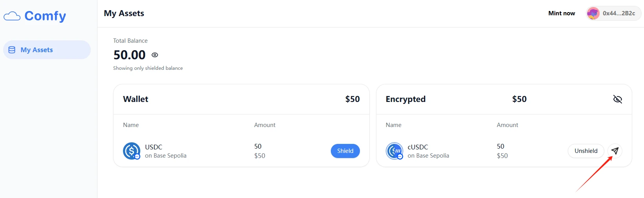The image size is (644, 198).
Task: Toggle the Encrypted balance hidden-eye icon
Action: 617,99
